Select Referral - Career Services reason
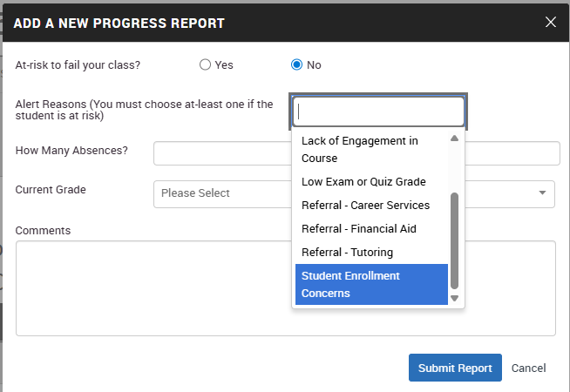The image size is (570, 392). pyautogui.click(x=365, y=206)
